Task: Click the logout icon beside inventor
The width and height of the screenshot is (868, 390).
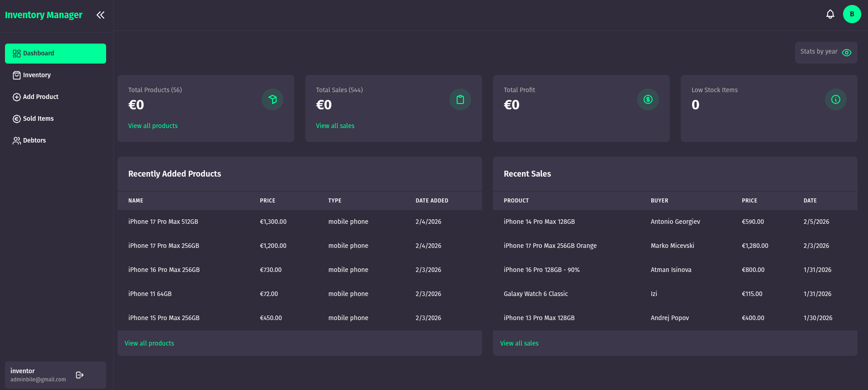Action: click(x=80, y=375)
